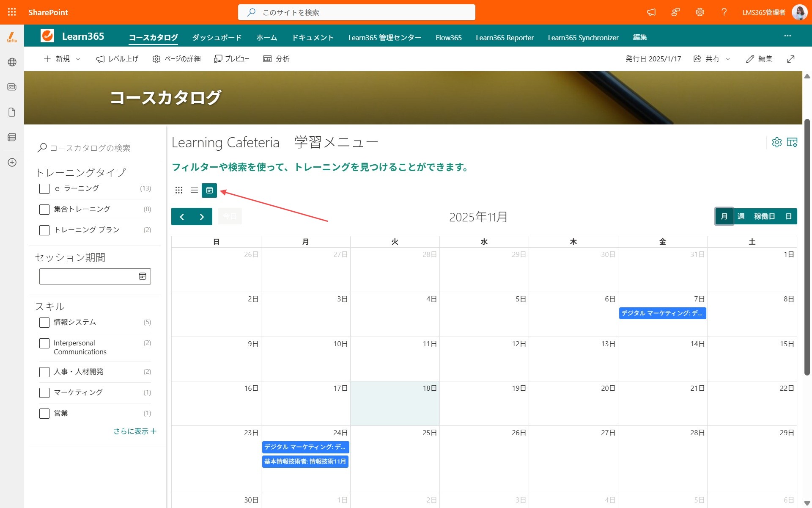The width and height of the screenshot is (812, 508).
Task: Click the セッション期間 date input field
Action: pyautogui.click(x=95, y=276)
